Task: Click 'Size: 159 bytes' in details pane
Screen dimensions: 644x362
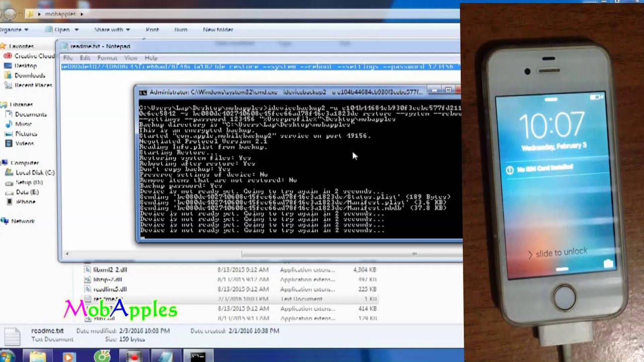Action: click(125, 339)
